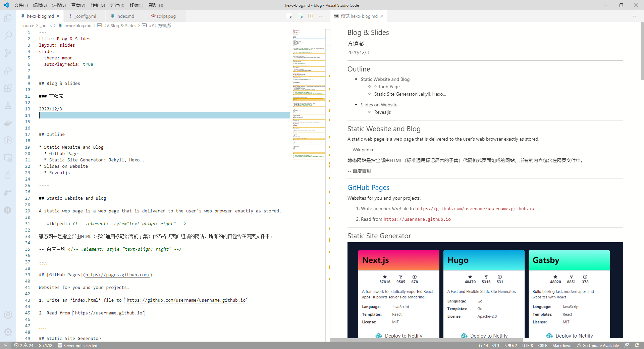644x349 pixels.
Task: Click the GitHub Pages link in preview
Action: click(x=368, y=188)
